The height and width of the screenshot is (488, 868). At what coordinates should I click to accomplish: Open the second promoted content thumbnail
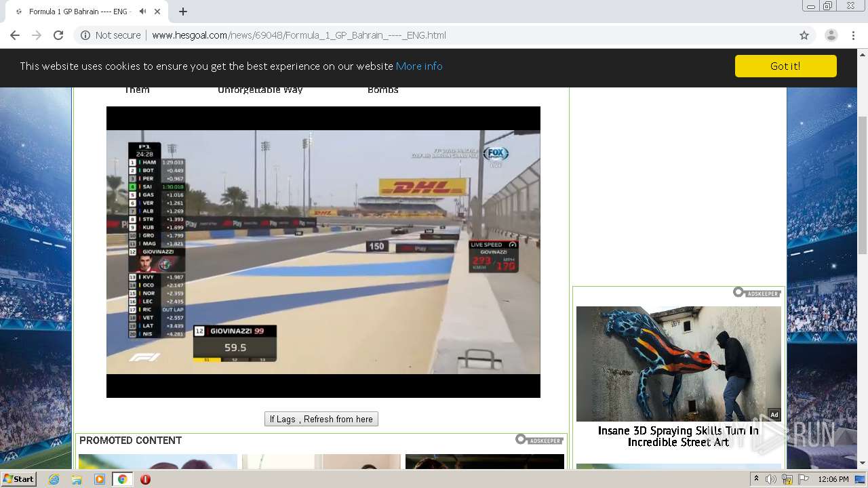[321, 462]
